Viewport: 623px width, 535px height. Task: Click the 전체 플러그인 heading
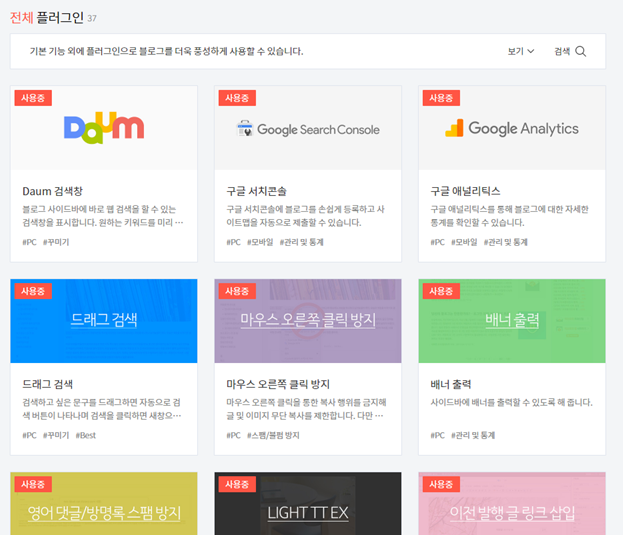pyautogui.click(x=47, y=17)
